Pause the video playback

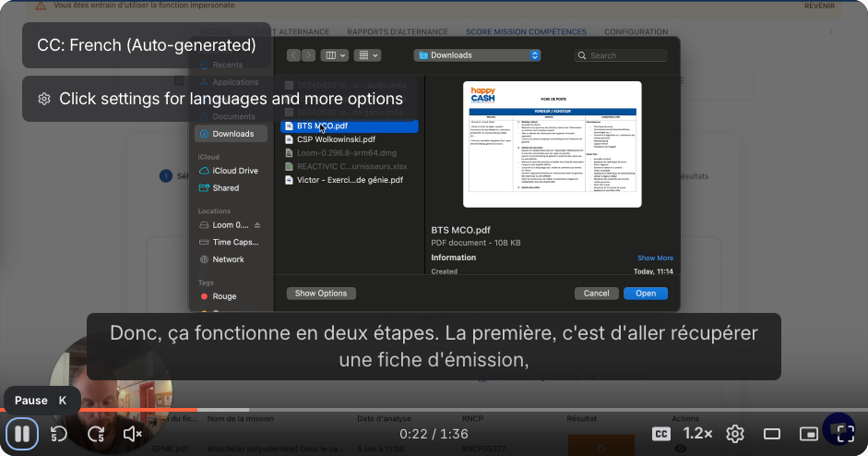click(x=22, y=434)
